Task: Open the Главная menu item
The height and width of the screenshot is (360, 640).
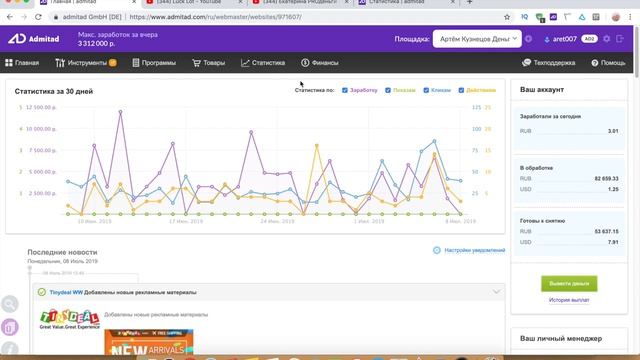Action: 22,63
